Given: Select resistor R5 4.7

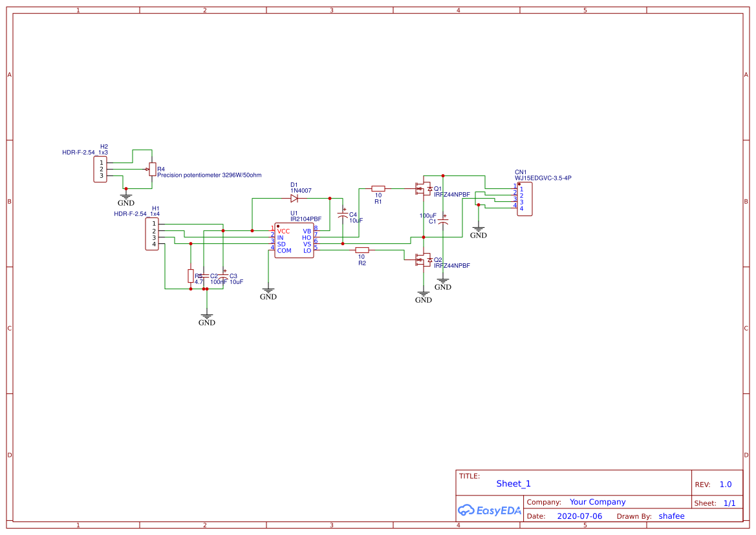Looking at the screenshot, I should tap(191, 276).
